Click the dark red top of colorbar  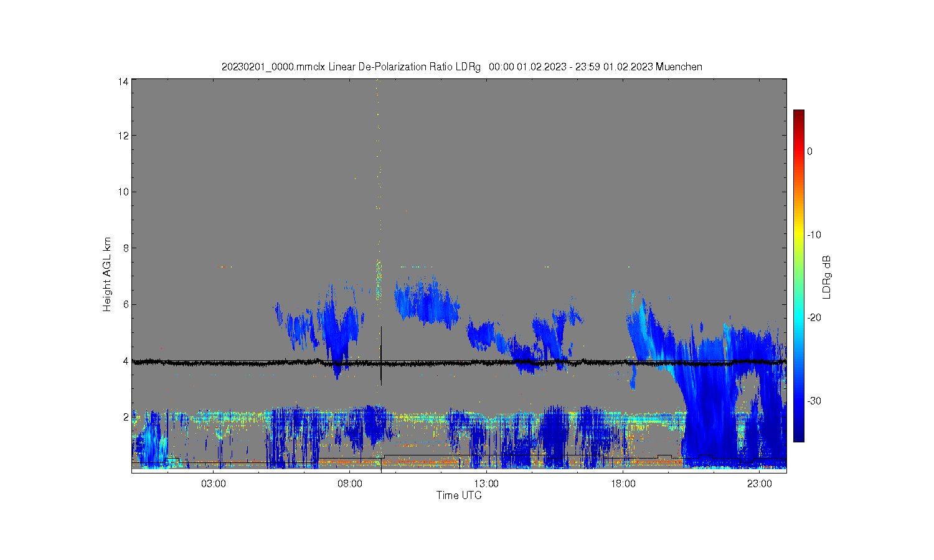point(798,114)
